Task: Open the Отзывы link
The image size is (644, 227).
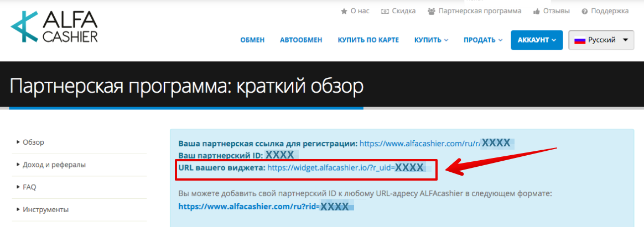Action: click(556, 11)
